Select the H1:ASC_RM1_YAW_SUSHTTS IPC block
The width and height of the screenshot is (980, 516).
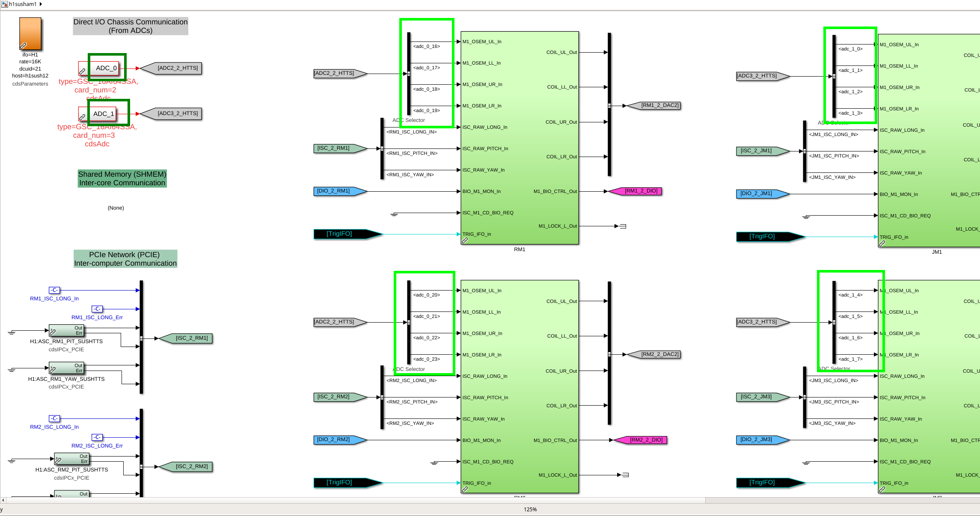click(x=66, y=368)
